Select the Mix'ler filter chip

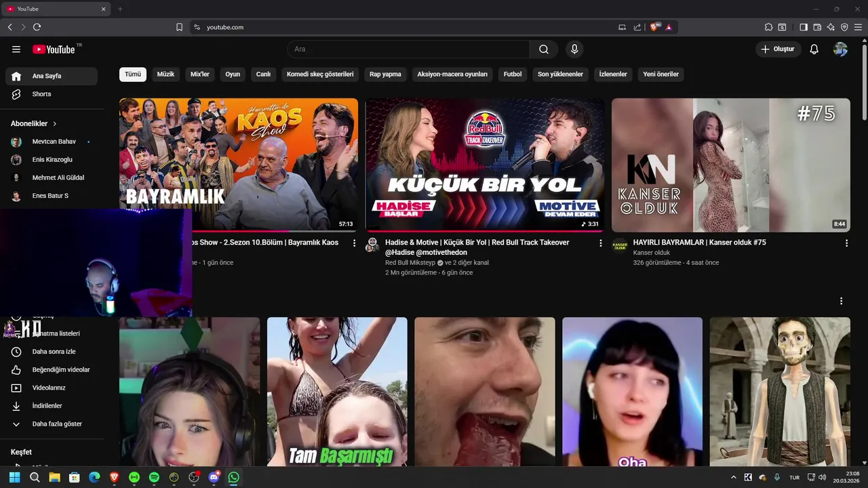[200, 75]
